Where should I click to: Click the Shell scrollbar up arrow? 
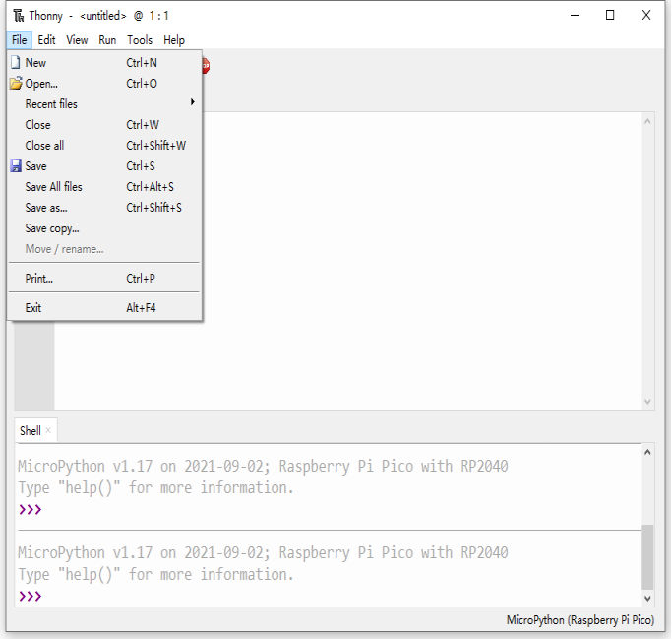[x=647, y=452]
